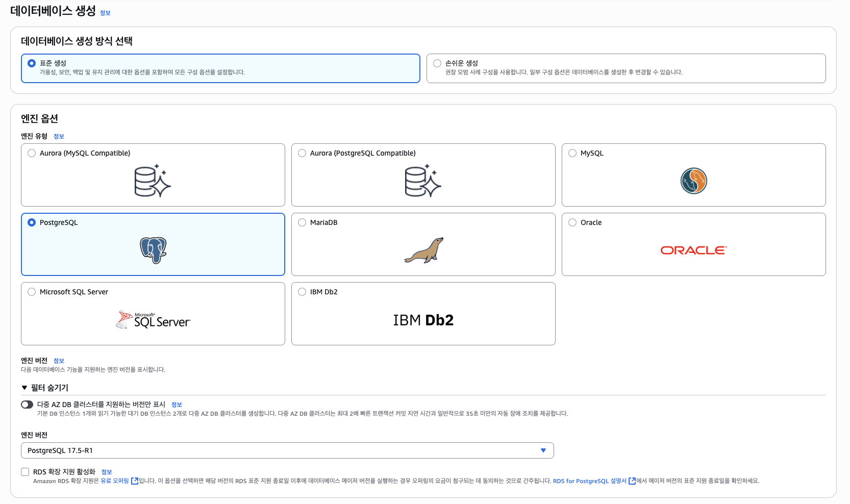Open the 유료 오퍼링 link
The height and width of the screenshot is (504, 850).
[115, 481]
